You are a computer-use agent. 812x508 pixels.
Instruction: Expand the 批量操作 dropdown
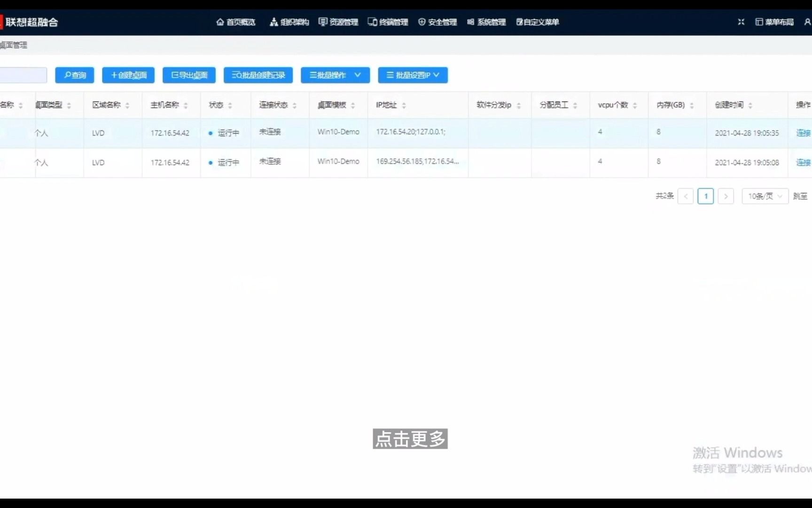tap(336, 75)
